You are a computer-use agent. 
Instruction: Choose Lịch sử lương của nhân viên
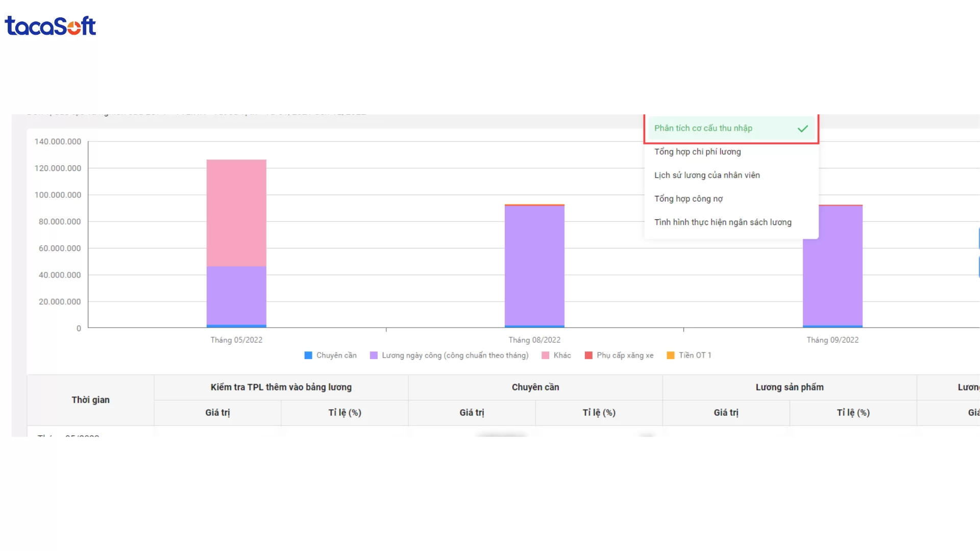(707, 176)
